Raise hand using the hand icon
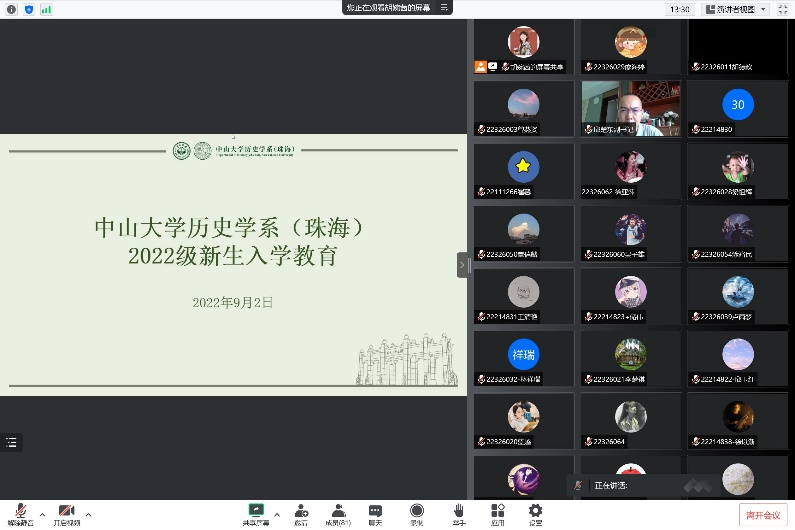The image size is (795, 530). (x=458, y=510)
